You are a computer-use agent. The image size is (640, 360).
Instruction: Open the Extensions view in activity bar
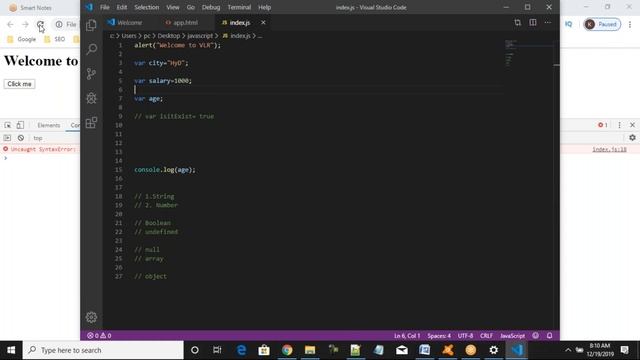point(91,122)
